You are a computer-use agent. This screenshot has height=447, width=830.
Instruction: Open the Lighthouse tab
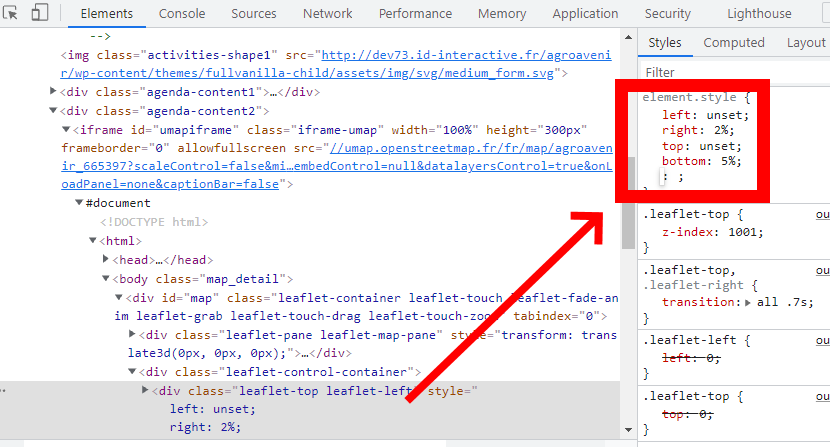pos(759,14)
